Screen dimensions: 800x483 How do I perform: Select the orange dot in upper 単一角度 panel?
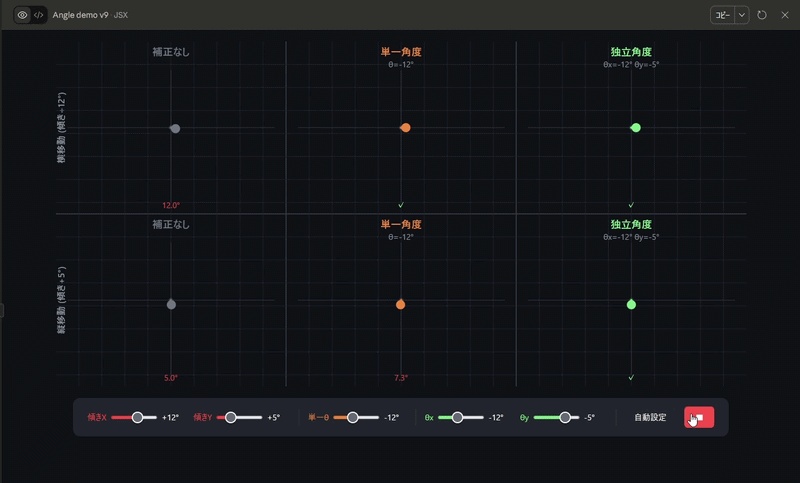pyautogui.click(x=406, y=128)
